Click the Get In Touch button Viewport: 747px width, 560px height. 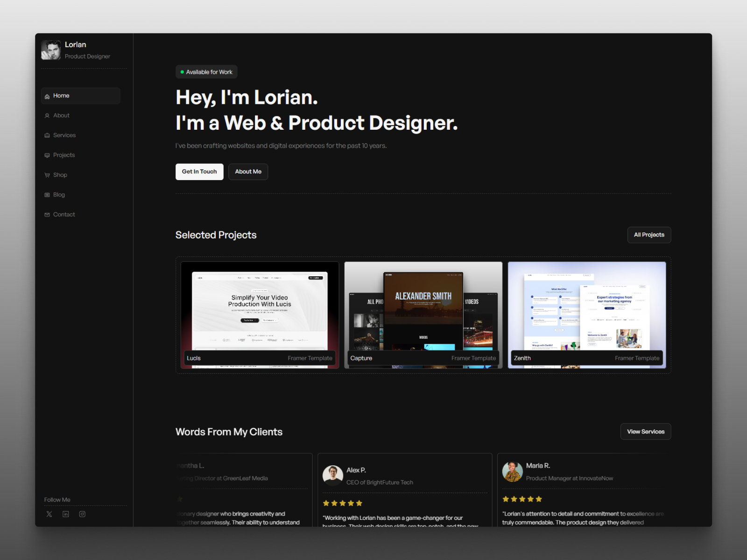click(x=199, y=172)
